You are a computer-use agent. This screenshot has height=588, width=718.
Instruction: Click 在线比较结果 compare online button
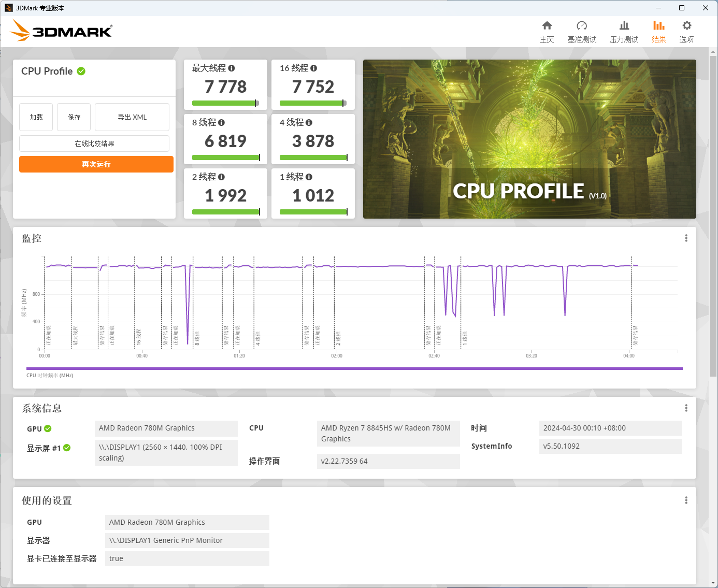[94, 144]
